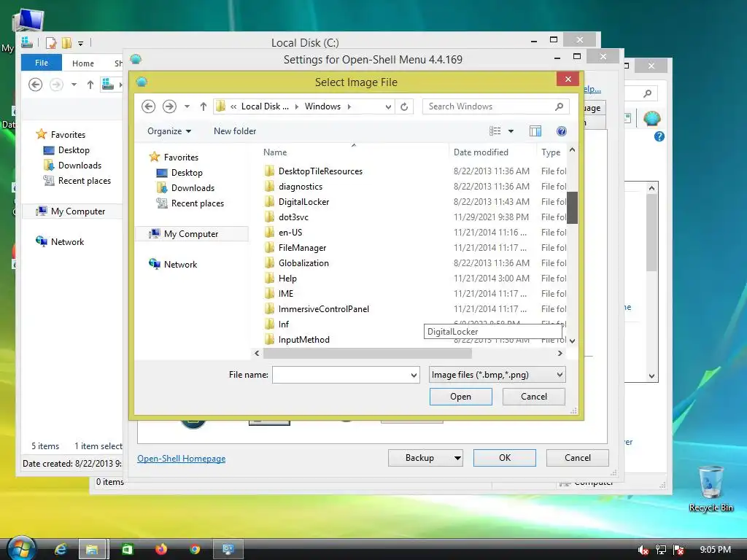
Task: Click the vertical scrollbar thumb in file list
Action: (x=572, y=208)
